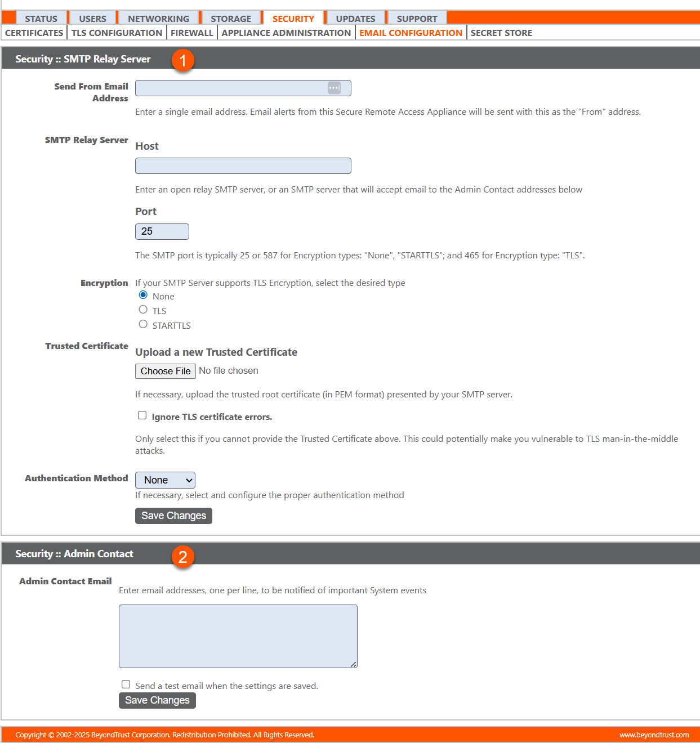Select the SECURITY tab

293,19
